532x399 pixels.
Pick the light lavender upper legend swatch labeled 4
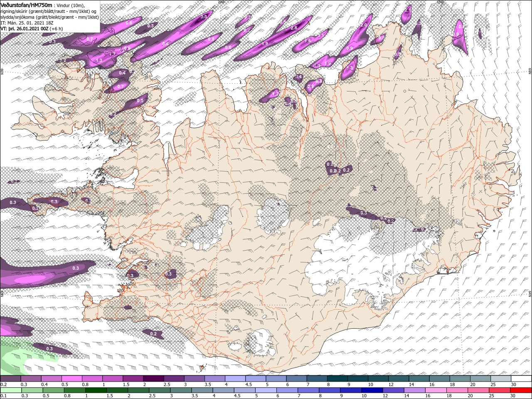[x=234, y=379]
